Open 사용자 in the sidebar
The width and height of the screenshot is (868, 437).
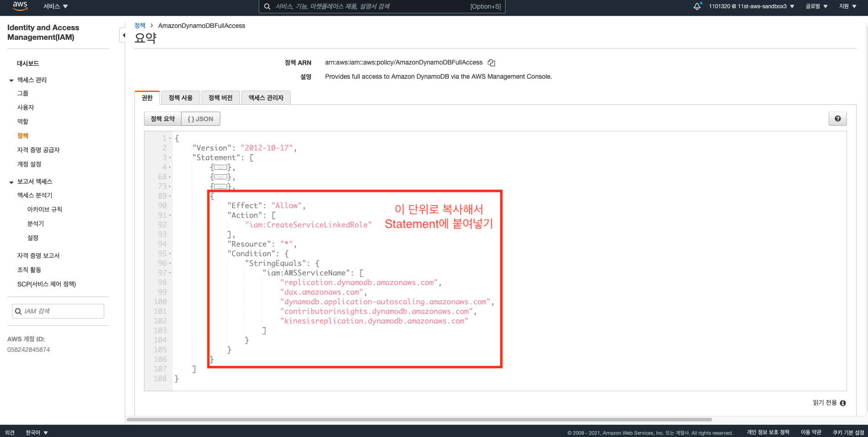tap(26, 108)
